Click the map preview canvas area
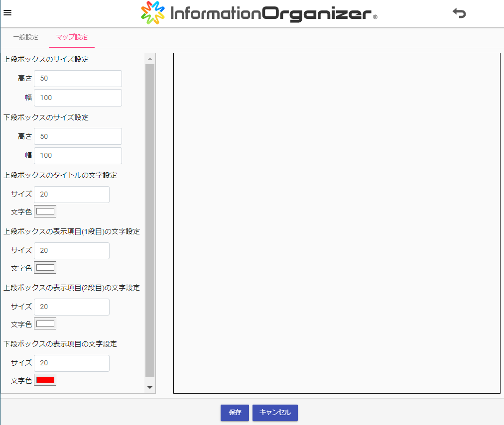Image resolution: width=504 pixels, height=425 pixels. pyautogui.click(x=336, y=223)
